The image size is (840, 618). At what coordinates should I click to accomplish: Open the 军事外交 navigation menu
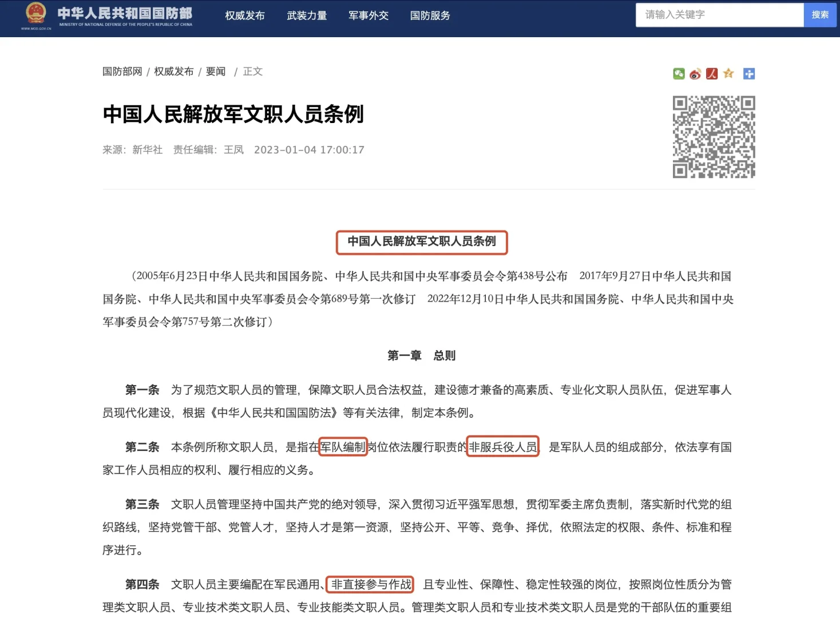[369, 16]
